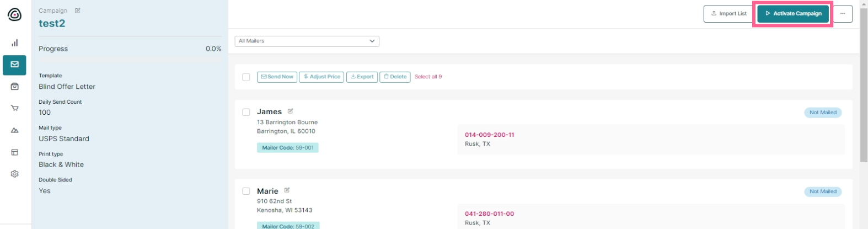Viewport: 868px width, 229px height.
Task: Click the test2 campaign title
Action: [x=52, y=23]
